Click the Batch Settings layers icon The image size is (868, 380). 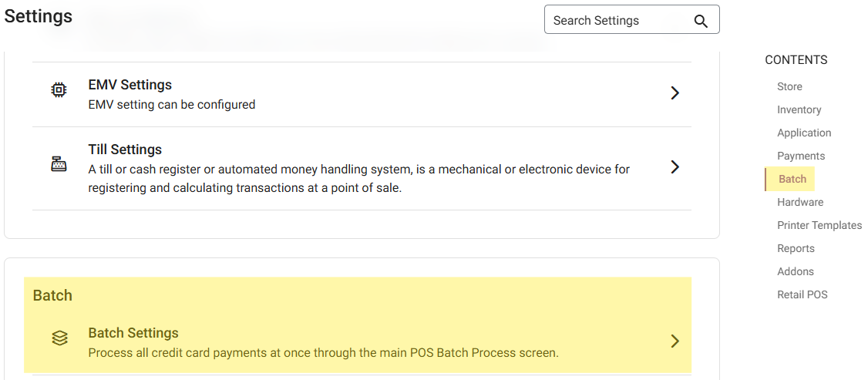(60, 338)
